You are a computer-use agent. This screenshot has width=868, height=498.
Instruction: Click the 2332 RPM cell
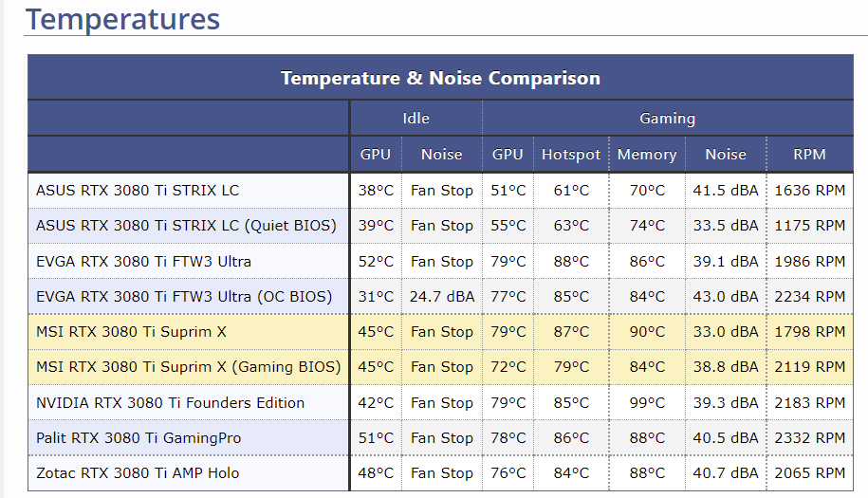pyautogui.click(x=809, y=438)
